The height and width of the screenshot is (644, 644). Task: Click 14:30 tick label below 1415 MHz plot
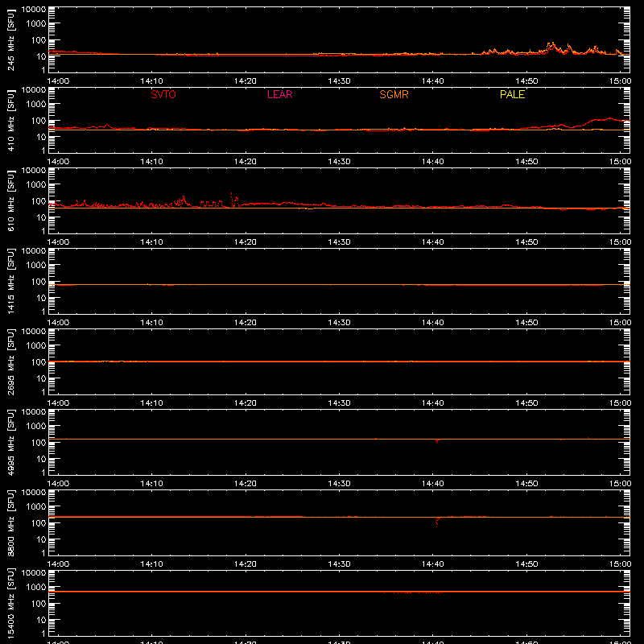pos(339,323)
